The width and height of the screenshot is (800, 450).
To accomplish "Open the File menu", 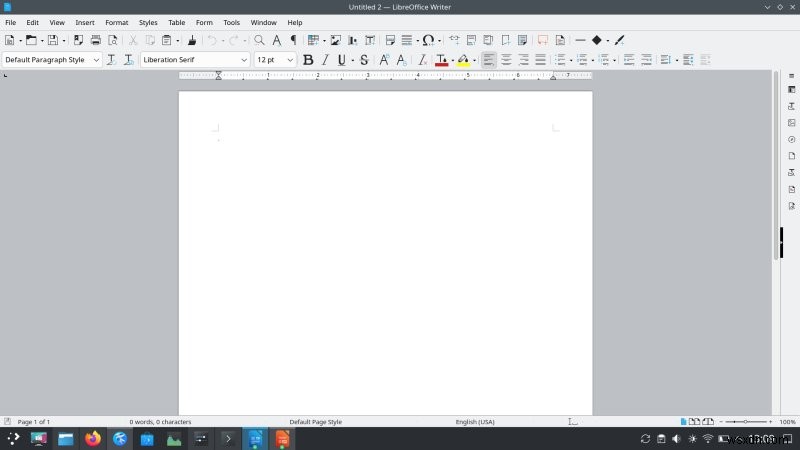I will (11, 22).
